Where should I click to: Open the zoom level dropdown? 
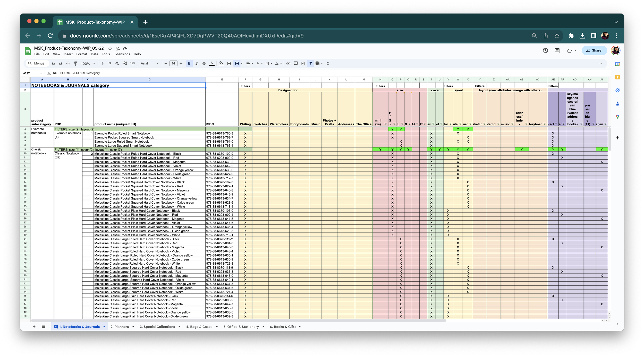coord(88,63)
